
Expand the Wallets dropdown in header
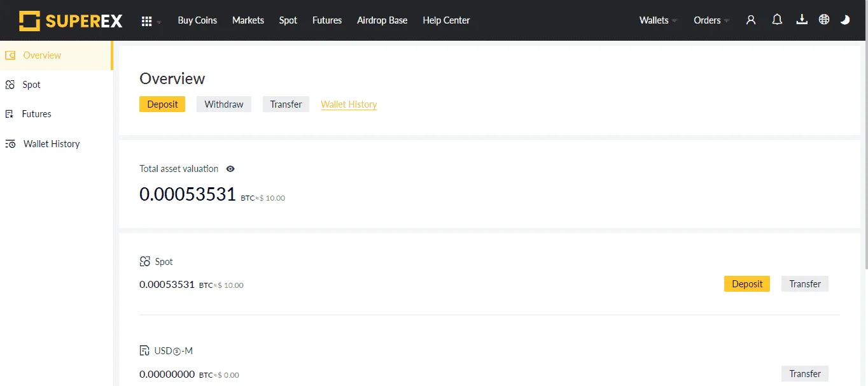pyautogui.click(x=658, y=20)
